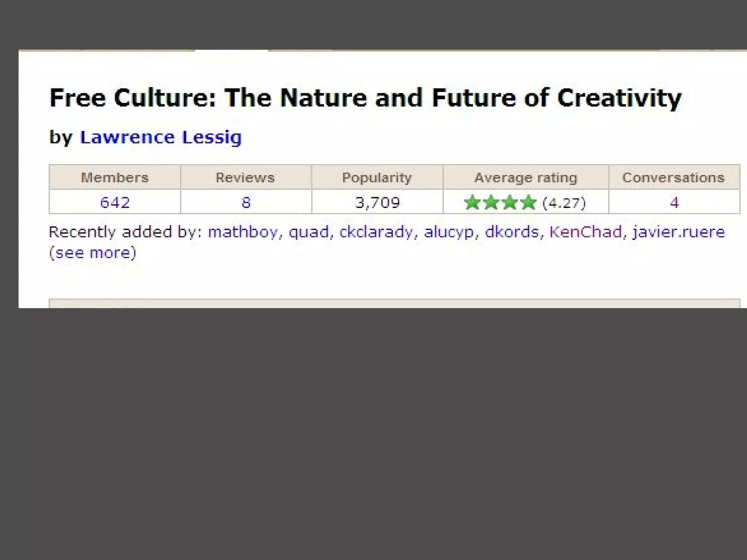
Task: Click the (4.27) rating value
Action: click(x=564, y=203)
